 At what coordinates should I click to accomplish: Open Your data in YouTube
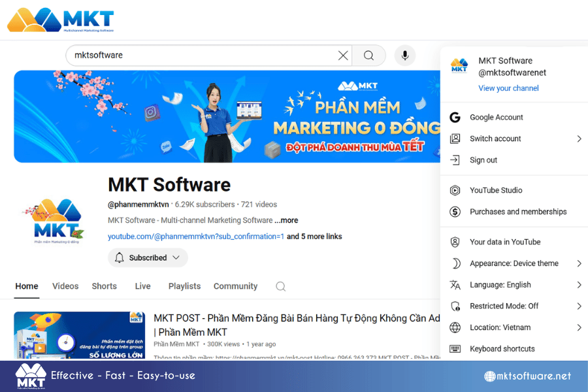[x=514, y=242]
